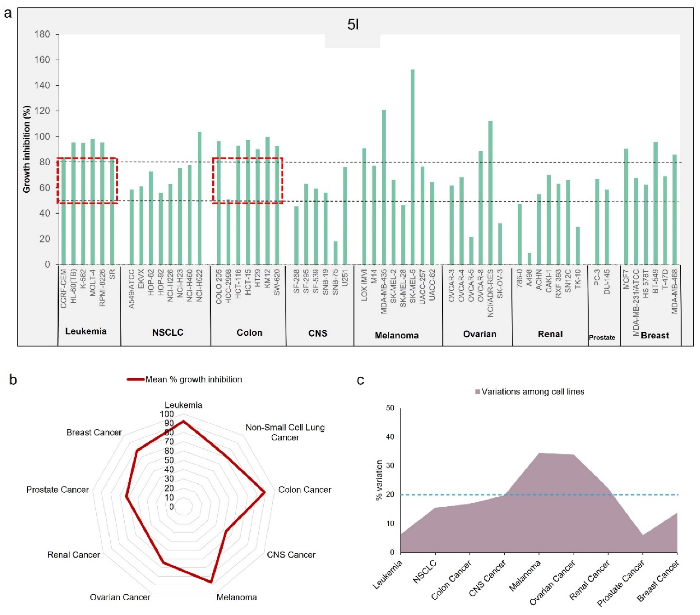Viewport: 700px width, 615px height.
Task: Click the Breast group label in bar chart
Action: 654,335
